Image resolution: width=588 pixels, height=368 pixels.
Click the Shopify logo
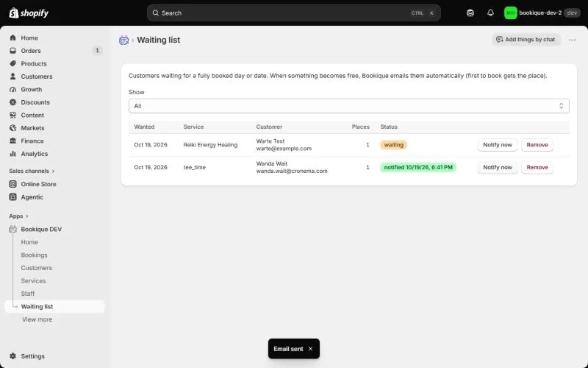[29, 13]
